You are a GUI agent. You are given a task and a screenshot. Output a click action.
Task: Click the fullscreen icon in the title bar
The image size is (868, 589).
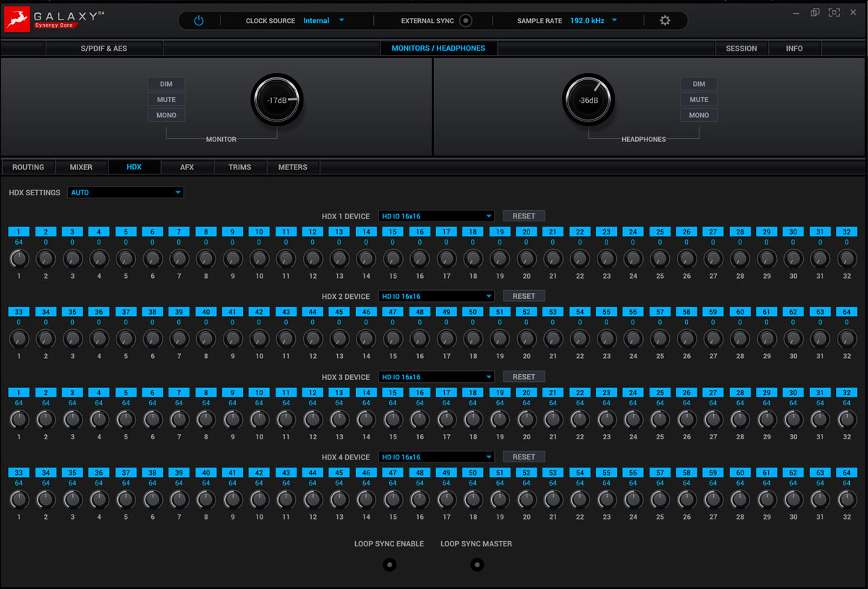pos(834,12)
